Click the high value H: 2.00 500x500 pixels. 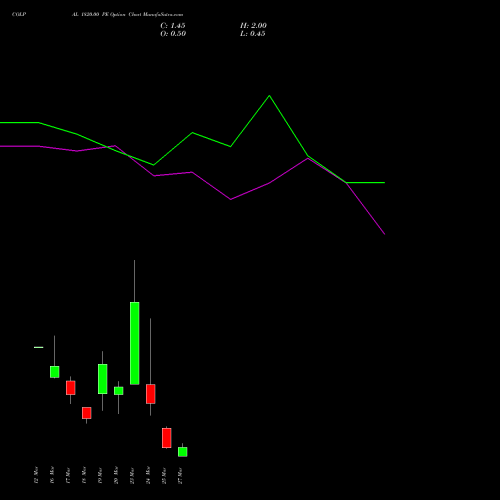pyautogui.click(x=253, y=26)
